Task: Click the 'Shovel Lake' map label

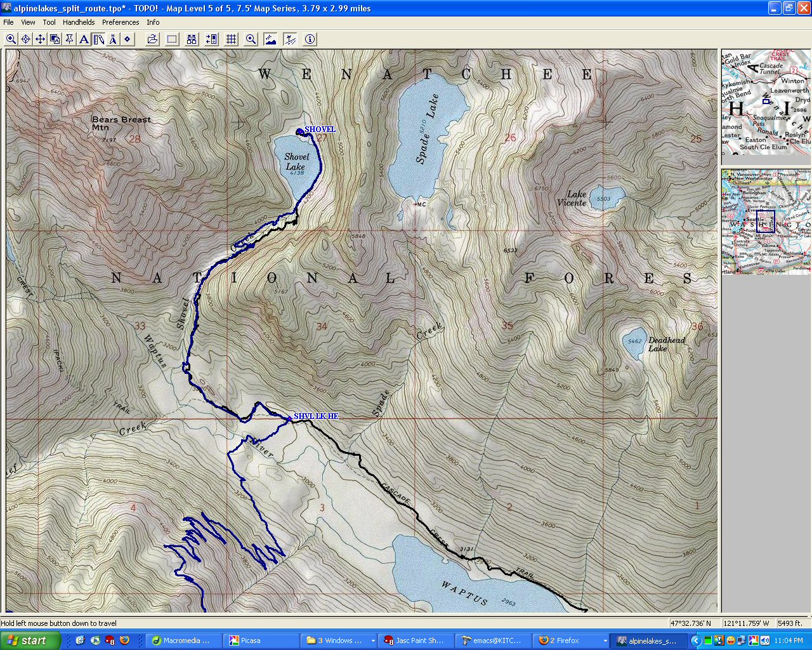Action: [296, 161]
